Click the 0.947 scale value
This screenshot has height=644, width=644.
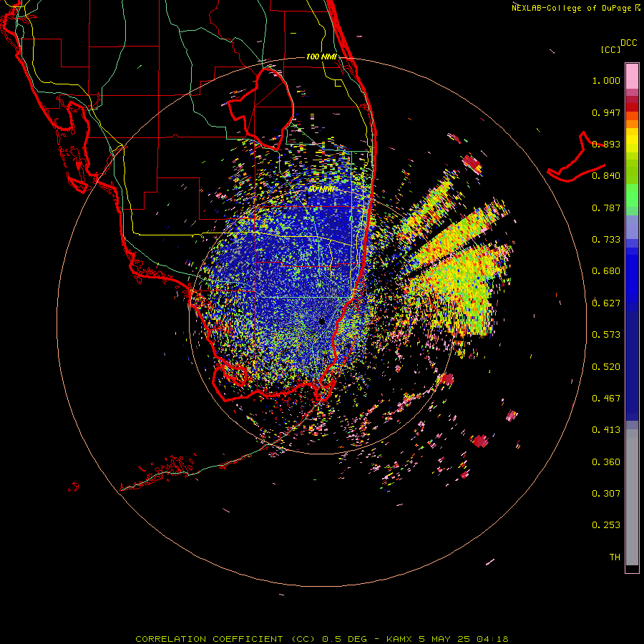(606, 112)
